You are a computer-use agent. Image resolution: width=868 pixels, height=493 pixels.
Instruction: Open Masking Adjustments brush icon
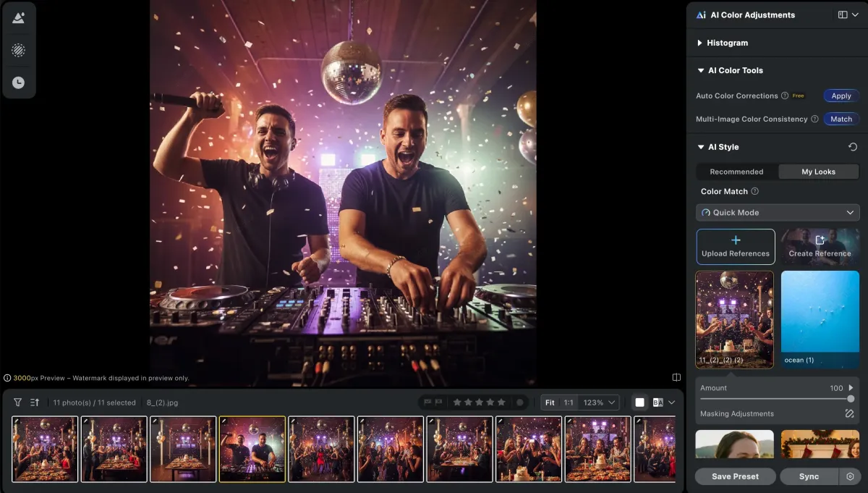pyautogui.click(x=849, y=414)
